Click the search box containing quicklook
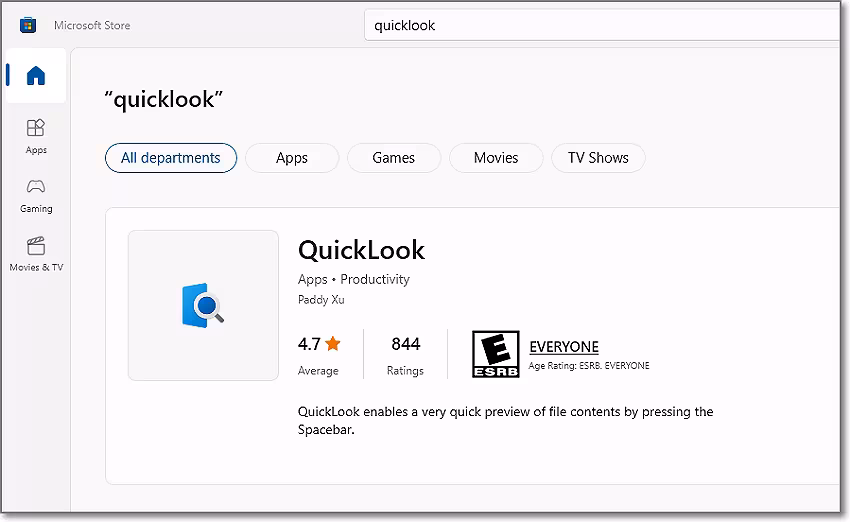The width and height of the screenshot is (850, 522). tap(600, 25)
